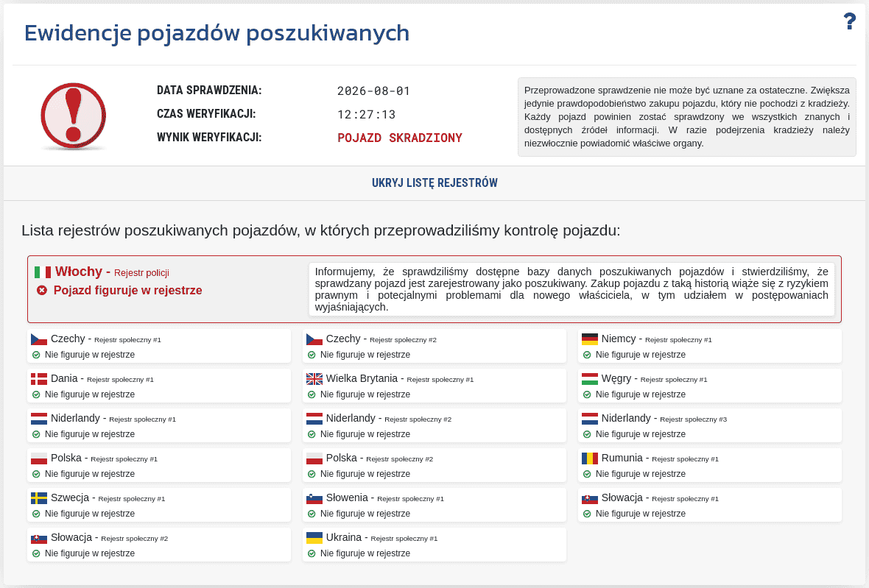Click green check icon under Wielka Brytania entry
This screenshot has width=869, height=588.
312,394
